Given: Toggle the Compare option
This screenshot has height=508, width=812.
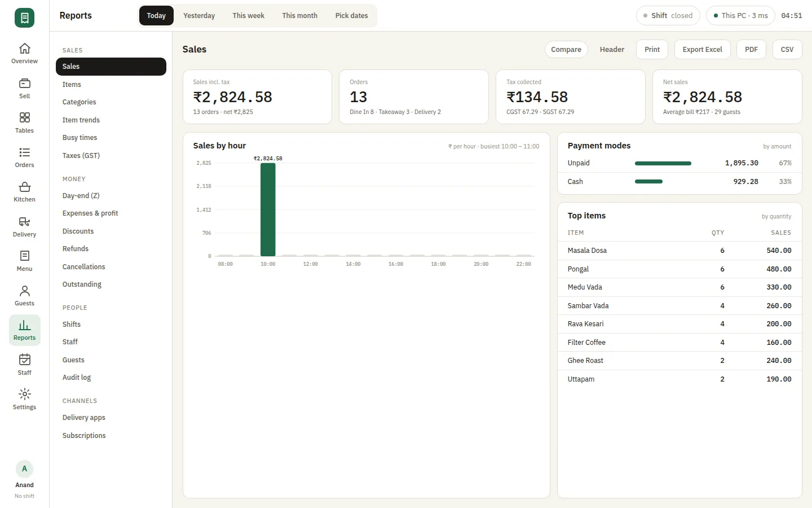Looking at the screenshot, I should (x=566, y=50).
